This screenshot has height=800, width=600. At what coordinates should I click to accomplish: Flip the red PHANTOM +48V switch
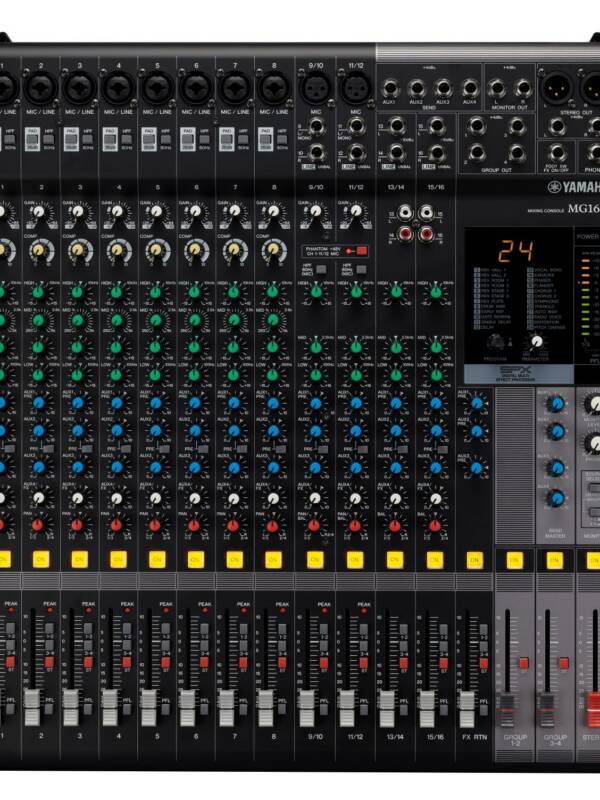[x=362, y=251]
